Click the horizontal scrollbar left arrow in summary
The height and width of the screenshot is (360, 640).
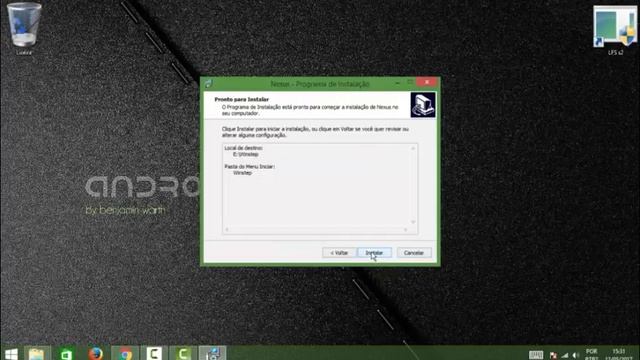(x=227, y=230)
